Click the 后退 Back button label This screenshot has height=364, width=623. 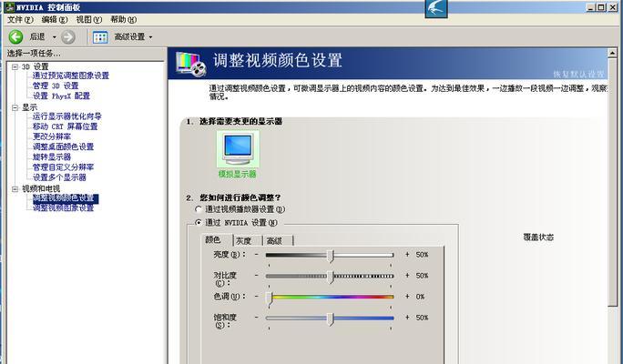pos(37,37)
